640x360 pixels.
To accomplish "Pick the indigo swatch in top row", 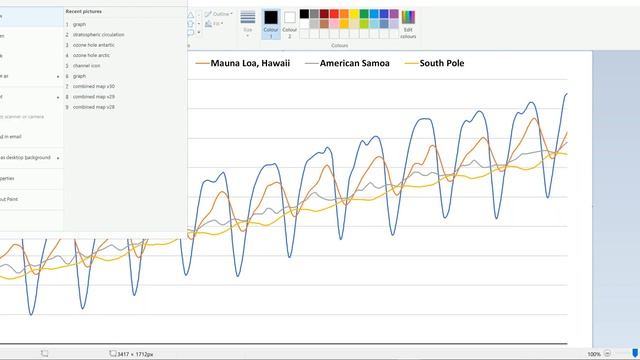I will [384, 14].
